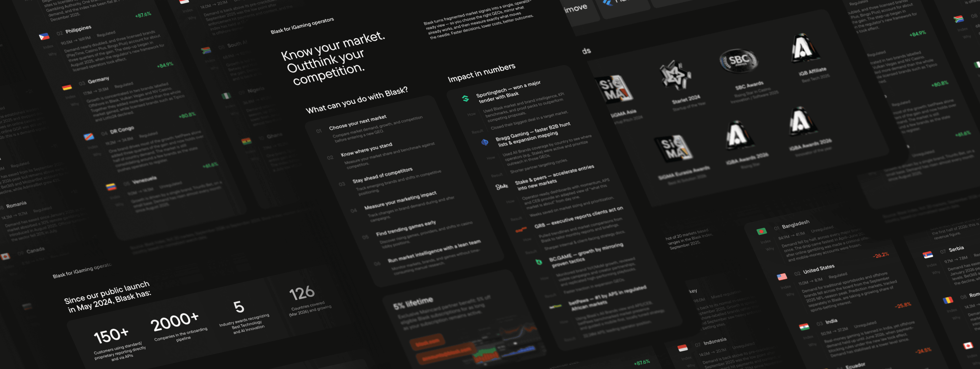This screenshot has width=980, height=369.
Task: Click the United States flag icon
Action: pyautogui.click(x=782, y=277)
